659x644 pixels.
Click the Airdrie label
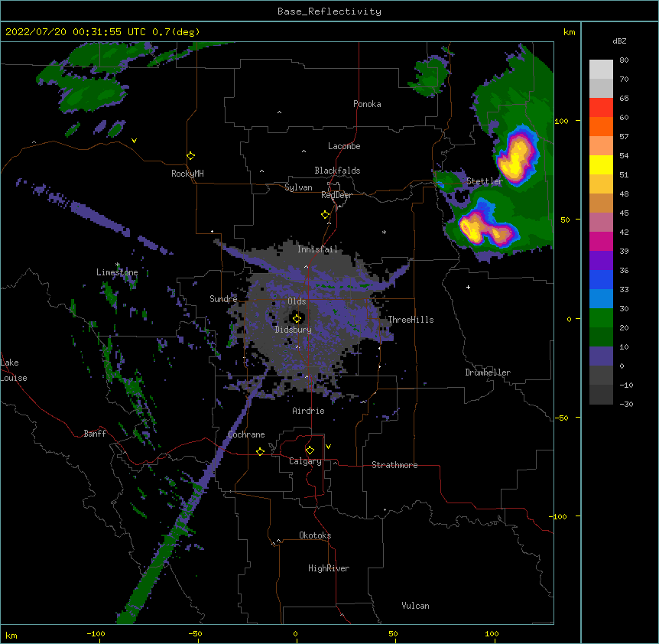309,411
